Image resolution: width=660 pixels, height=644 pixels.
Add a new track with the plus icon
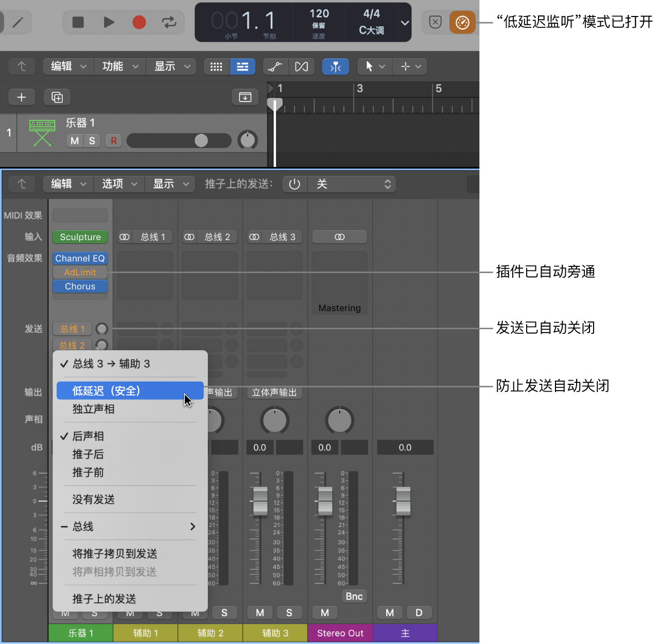pyautogui.click(x=21, y=97)
